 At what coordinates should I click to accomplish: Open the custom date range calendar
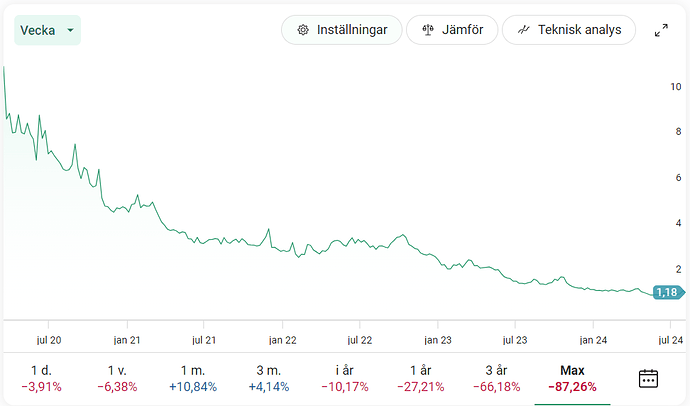pyautogui.click(x=648, y=378)
